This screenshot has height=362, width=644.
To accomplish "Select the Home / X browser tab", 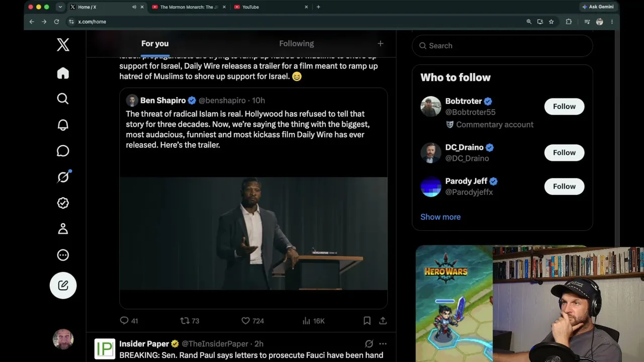I will pyautogui.click(x=106, y=7).
